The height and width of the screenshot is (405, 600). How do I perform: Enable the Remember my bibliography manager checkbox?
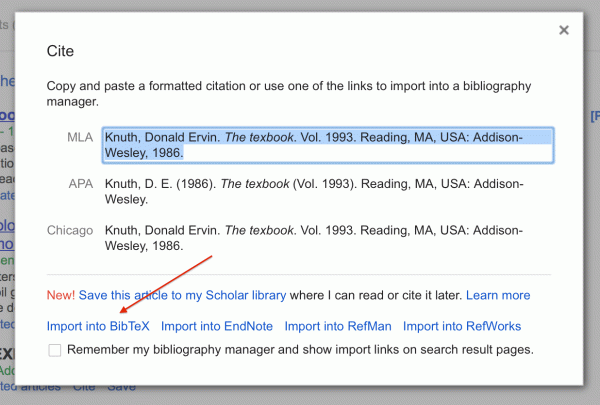coord(55,350)
